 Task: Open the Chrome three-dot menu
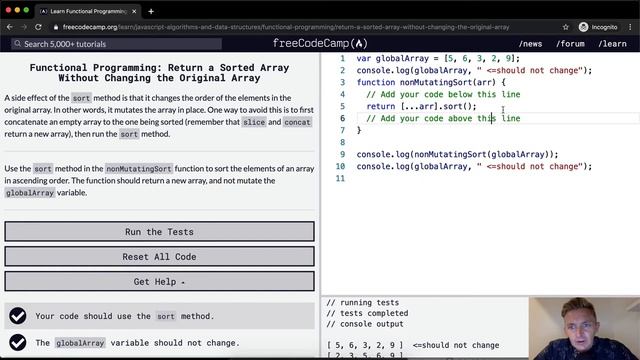tap(630, 27)
